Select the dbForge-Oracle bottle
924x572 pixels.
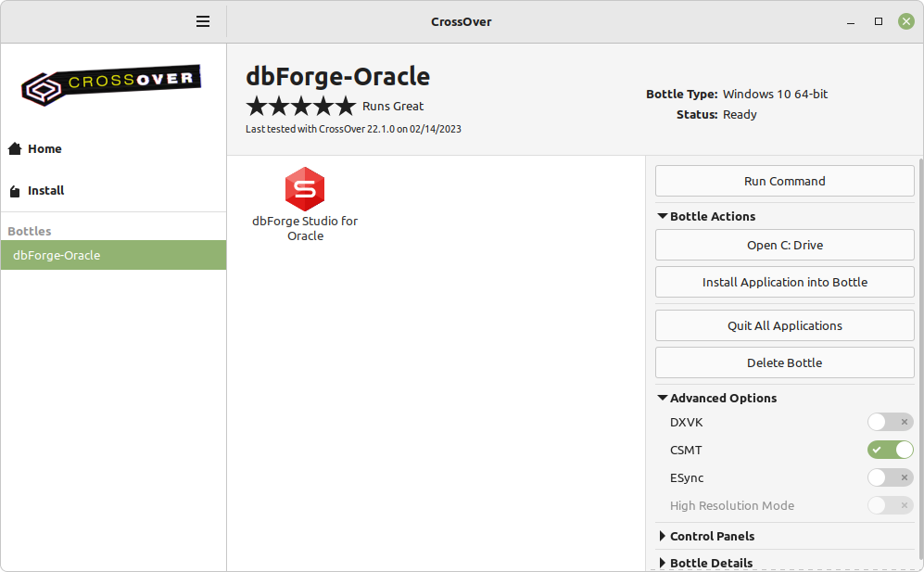tap(113, 255)
